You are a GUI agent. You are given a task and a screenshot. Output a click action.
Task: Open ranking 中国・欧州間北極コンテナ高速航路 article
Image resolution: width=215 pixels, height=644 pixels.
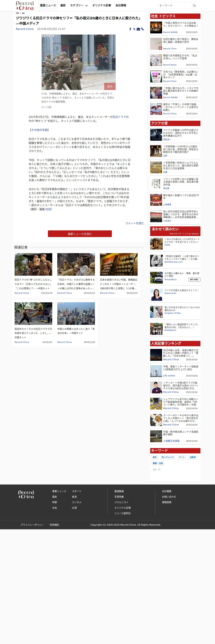pyautogui.click(x=181, y=433)
